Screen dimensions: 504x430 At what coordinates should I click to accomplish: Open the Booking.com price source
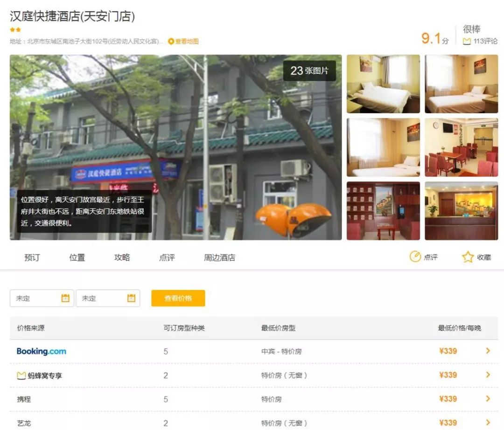click(42, 351)
